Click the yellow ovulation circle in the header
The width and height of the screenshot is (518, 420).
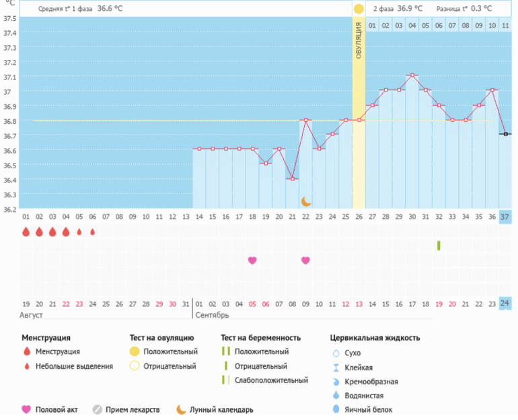point(359,9)
